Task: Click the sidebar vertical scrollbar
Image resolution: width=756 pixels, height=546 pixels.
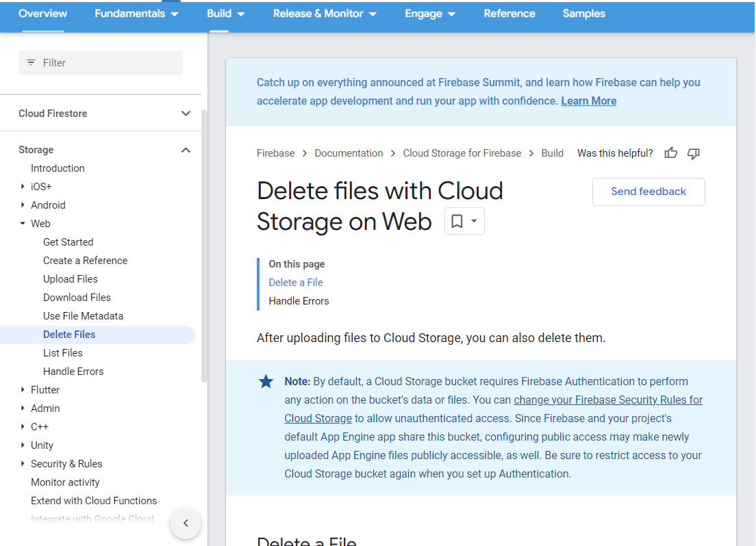Action: click(x=205, y=246)
